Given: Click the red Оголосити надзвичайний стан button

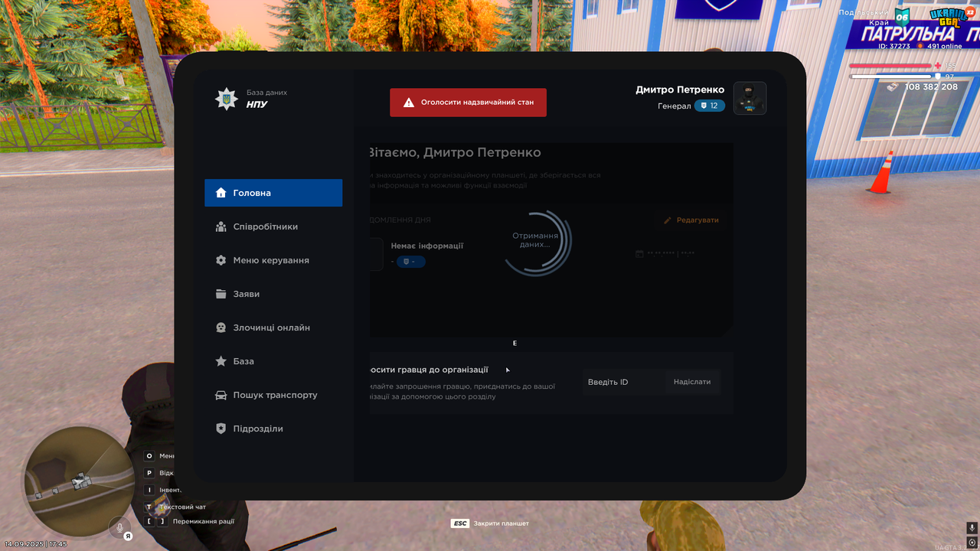Looking at the screenshot, I should tap(468, 103).
